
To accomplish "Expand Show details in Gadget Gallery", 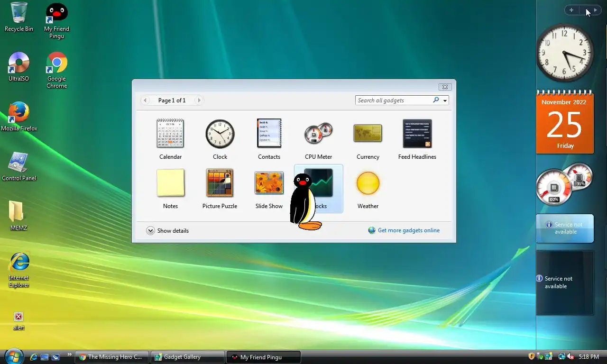I will click(167, 231).
